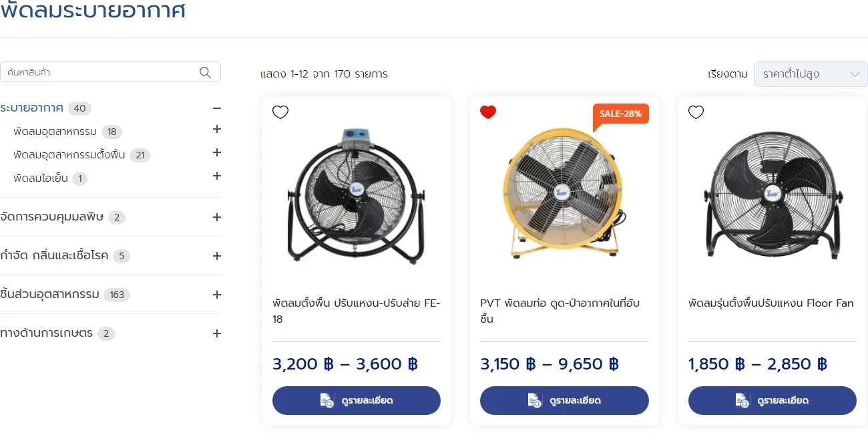Open the พัดลมรุ่นตั้งพื้นปรับแหงน Floor Fan title link
868x435 pixels.
pos(771,303)
